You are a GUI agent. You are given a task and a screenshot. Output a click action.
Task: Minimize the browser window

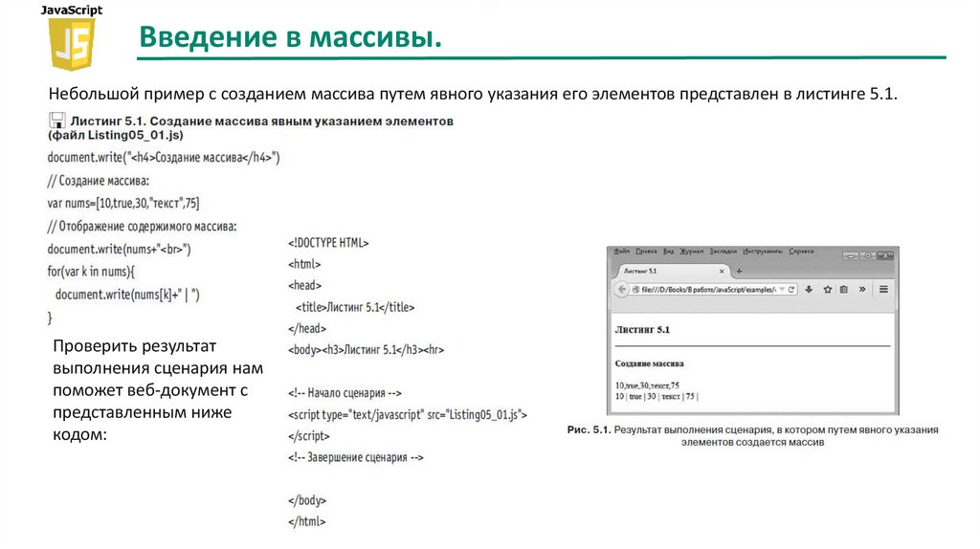[x=850, y=255]
